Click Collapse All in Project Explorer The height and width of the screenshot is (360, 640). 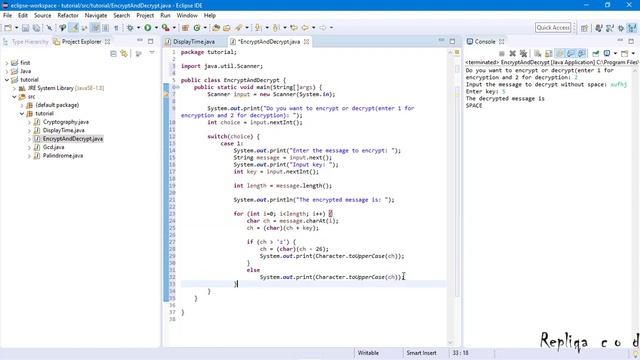(113, 53)
